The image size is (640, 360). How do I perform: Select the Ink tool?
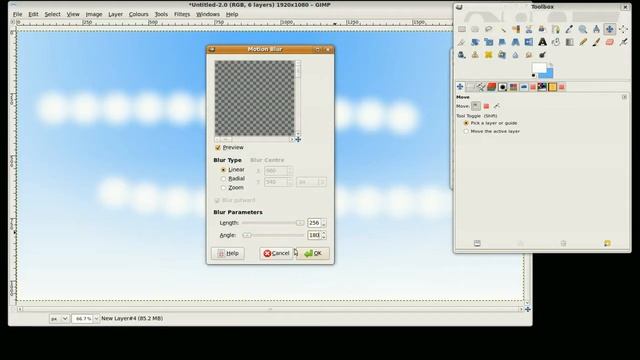point(462,55)
